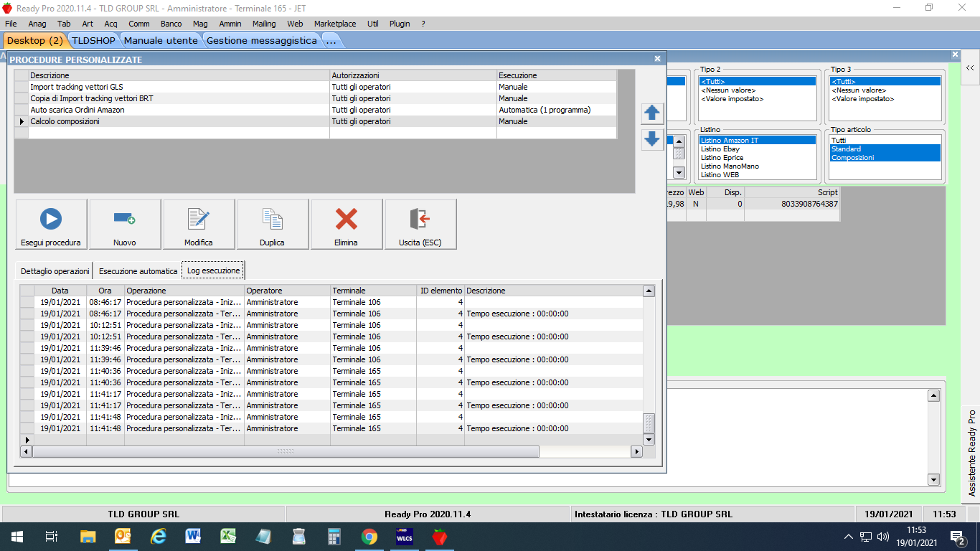Screen dimensions: 980x551
Task: Show hidden system tray icons
Action: point(848,536)
